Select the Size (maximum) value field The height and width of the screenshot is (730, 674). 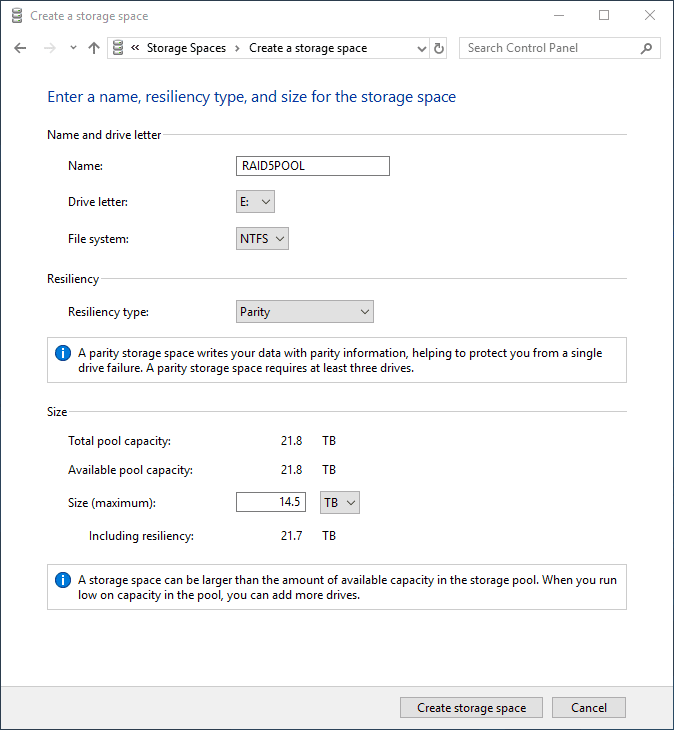pos(270,502)
